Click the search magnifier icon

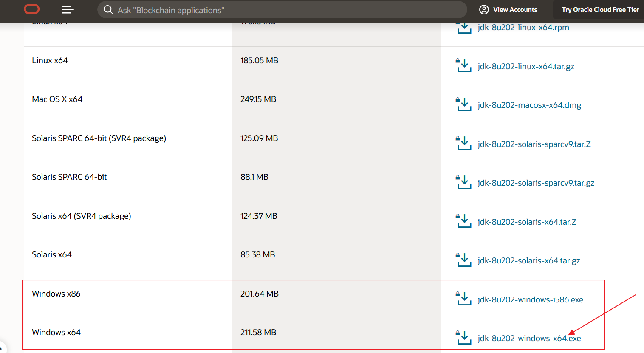coord(108,10)
